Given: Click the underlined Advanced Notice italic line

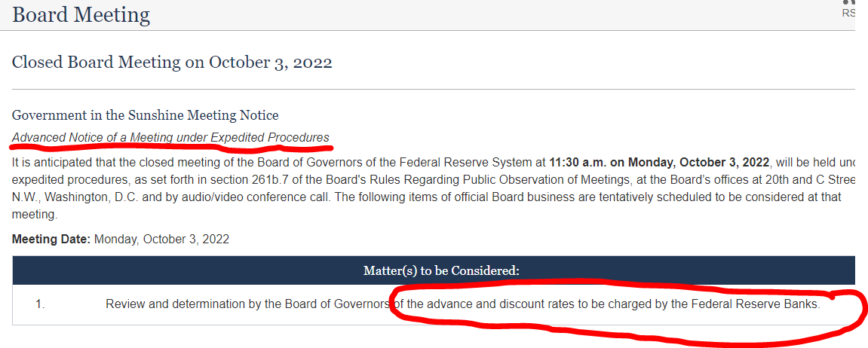Looking at the screenshot, I should [x=170, y=137].
